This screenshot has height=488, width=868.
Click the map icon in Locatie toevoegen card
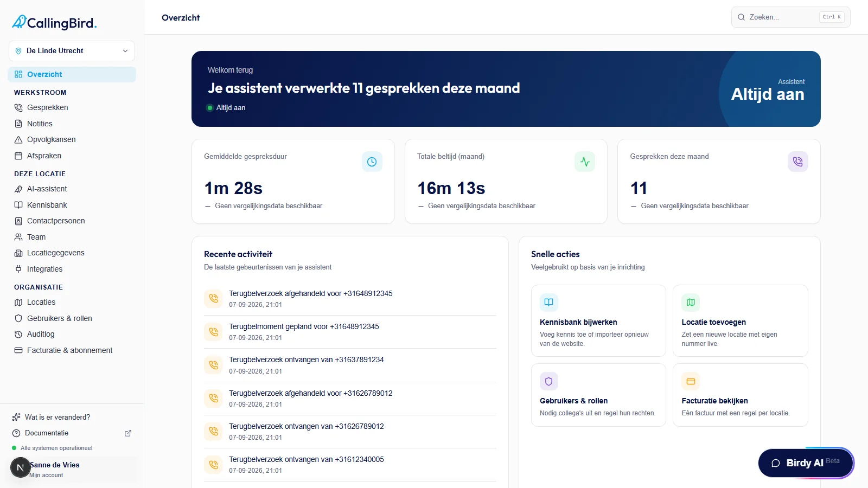coord(691,303)
